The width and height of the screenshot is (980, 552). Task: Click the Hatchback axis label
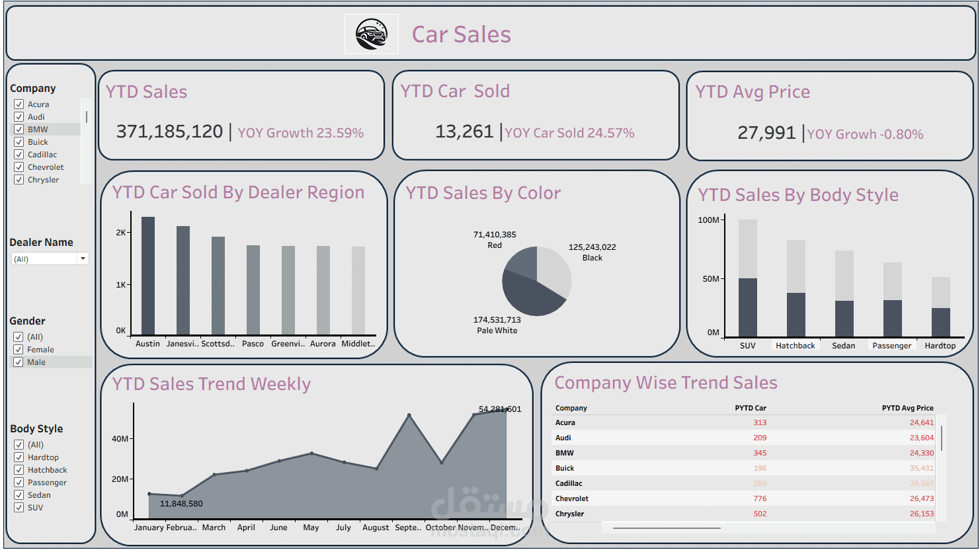click(x=795, y=345)
